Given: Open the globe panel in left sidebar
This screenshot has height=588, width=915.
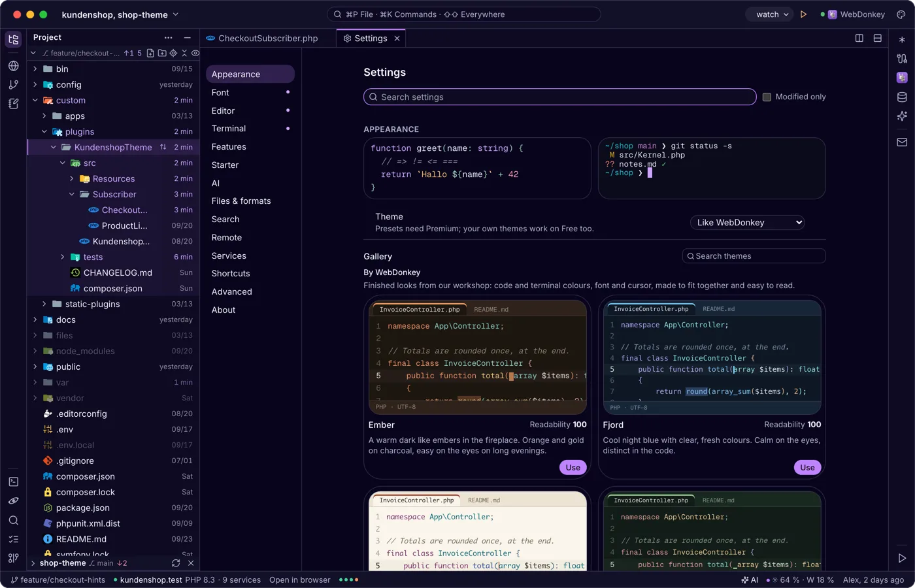Looking at the screenshot, I should [14, 66].
